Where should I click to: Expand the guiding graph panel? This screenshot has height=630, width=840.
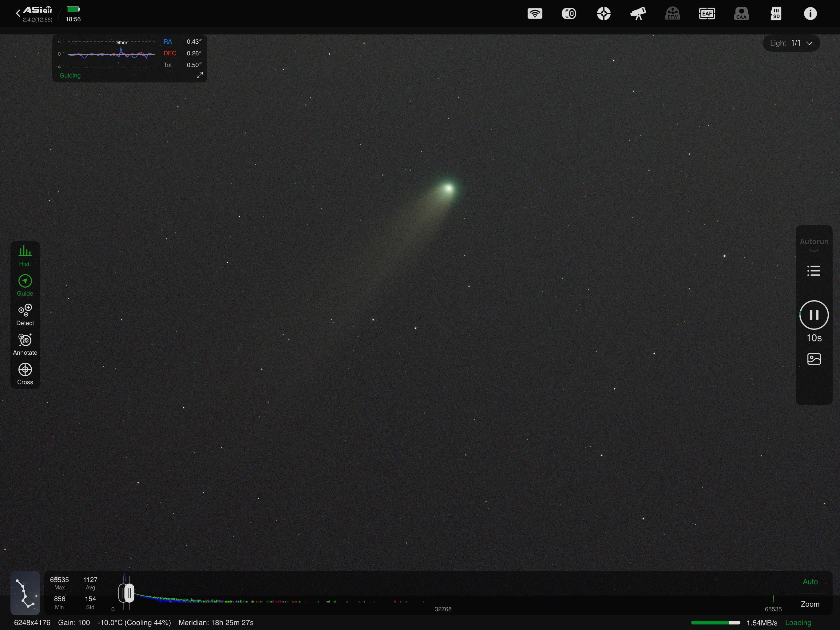[x=199, y=75]
